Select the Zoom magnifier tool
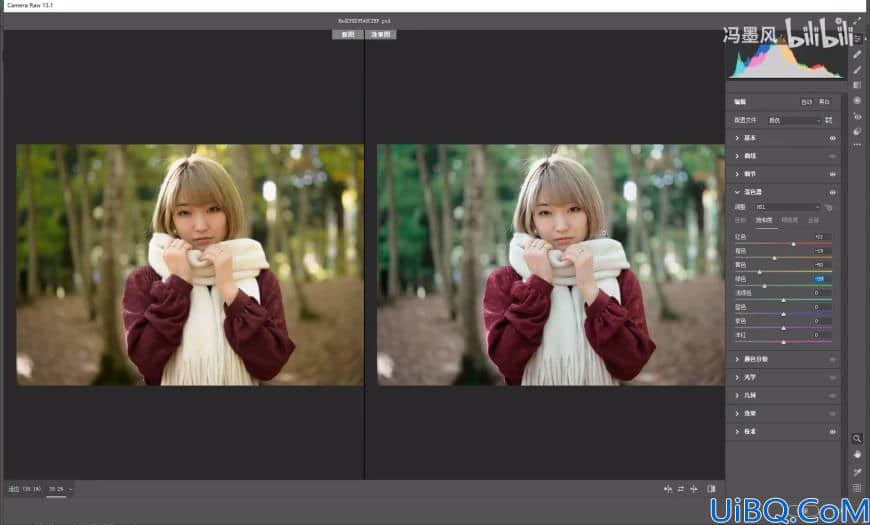This screenshot has width=870, height=525. pos(857,438)
